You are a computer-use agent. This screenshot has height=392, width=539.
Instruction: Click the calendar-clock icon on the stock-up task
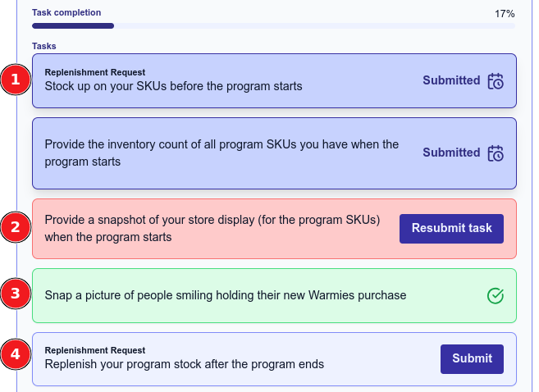coord(496,81)
